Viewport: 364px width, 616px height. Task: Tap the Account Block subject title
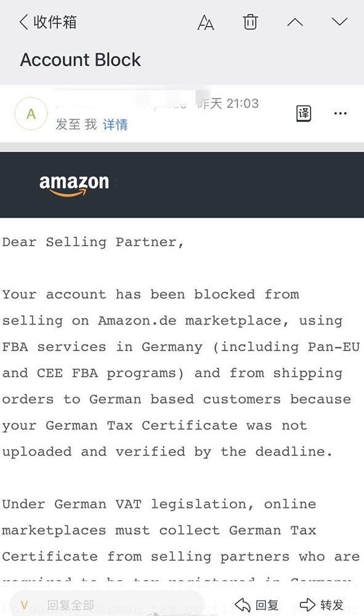point(81,60)
